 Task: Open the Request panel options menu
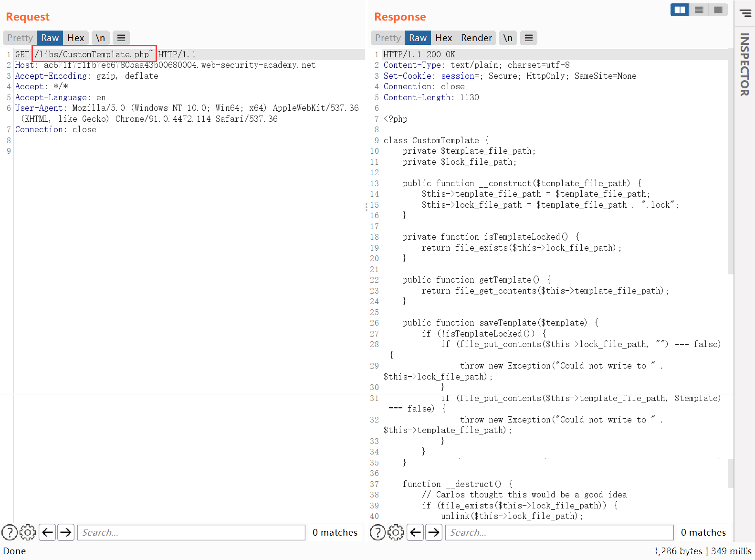[121, 38]
